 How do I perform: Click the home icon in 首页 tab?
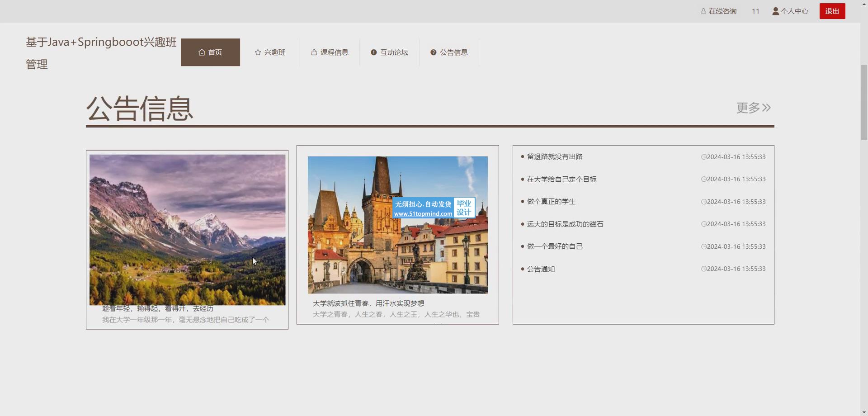click(x=202, y=52)
